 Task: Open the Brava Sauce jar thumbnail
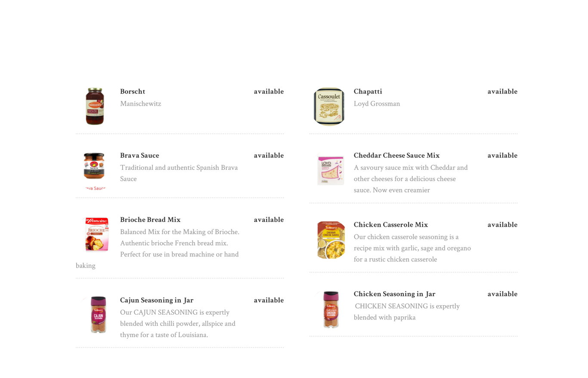click(94, 171)
